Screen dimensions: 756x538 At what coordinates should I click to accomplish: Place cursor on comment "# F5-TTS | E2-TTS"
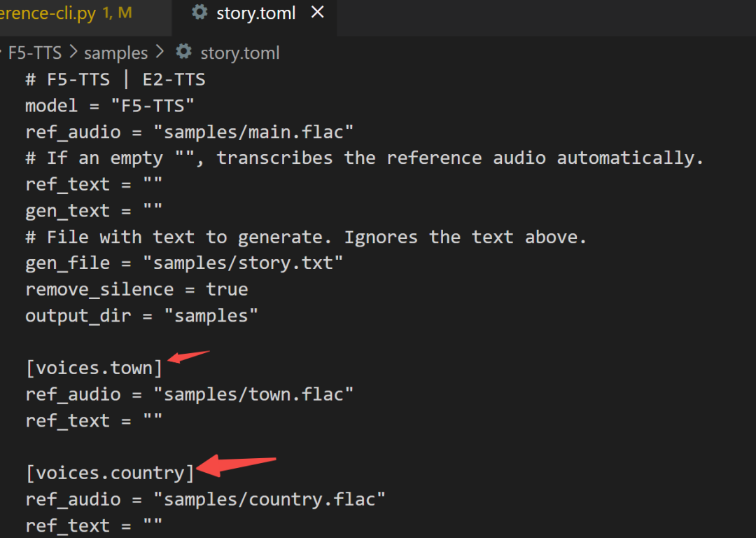tap(115, 79)
